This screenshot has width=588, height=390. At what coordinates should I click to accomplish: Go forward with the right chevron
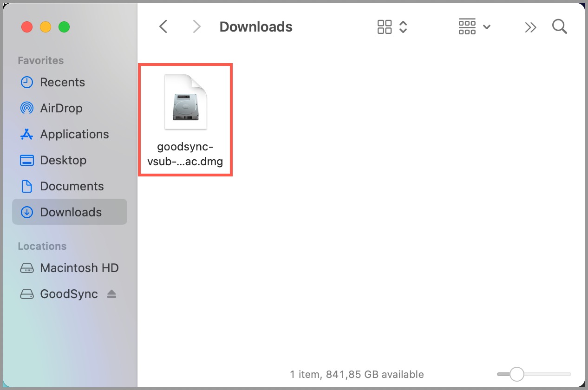tap(197, 26)
